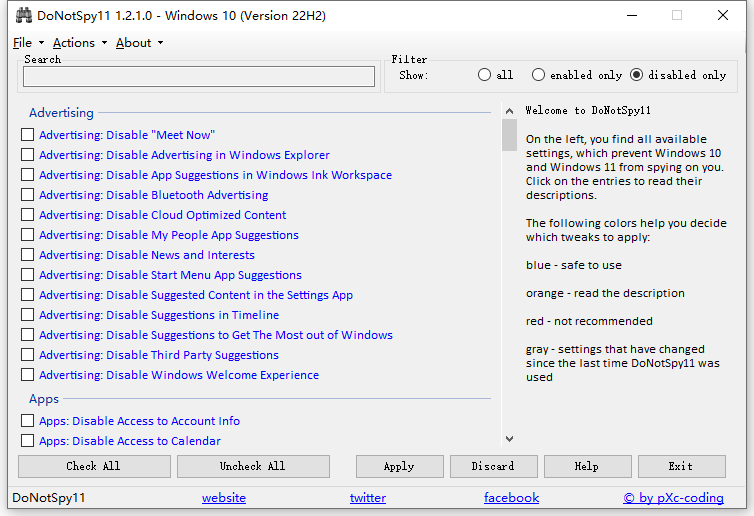754x516 pixels.
Task: Check Disable Access to Calendar box
Action: [27, 440]
